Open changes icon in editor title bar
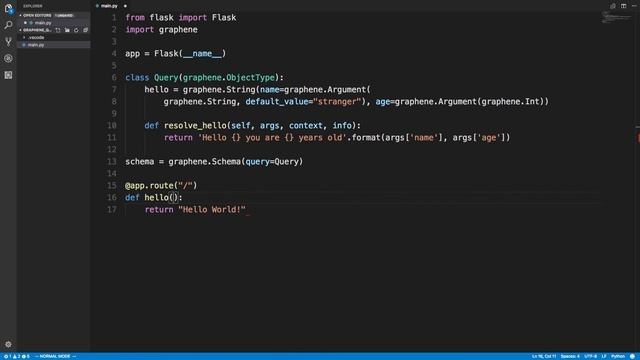This screenshot has height=360, width=640. (613, 6)
